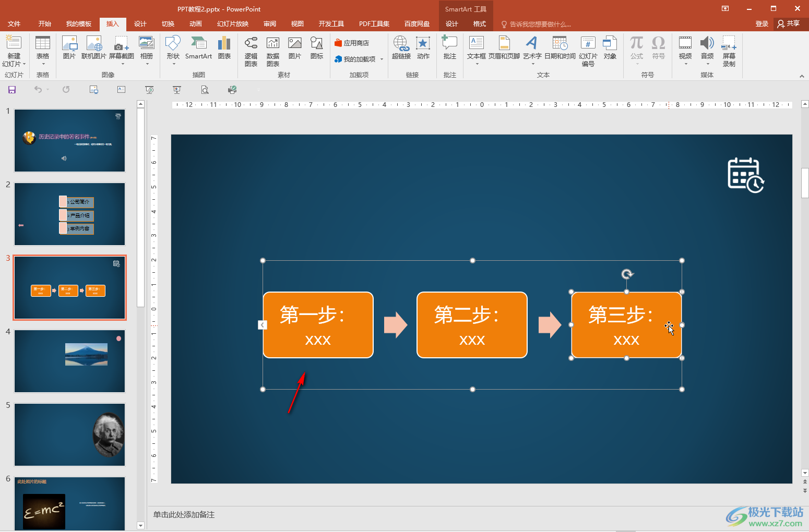Open Logic Diagram (逻辑图表) materials
This screenshot has height=532, width=809.
(x=251, y=51)
